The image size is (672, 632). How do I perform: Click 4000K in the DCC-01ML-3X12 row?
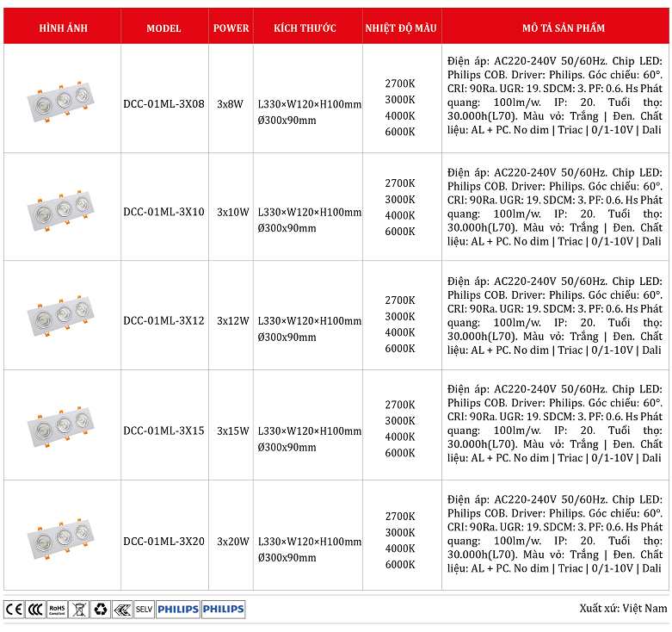tap(400, 332)
